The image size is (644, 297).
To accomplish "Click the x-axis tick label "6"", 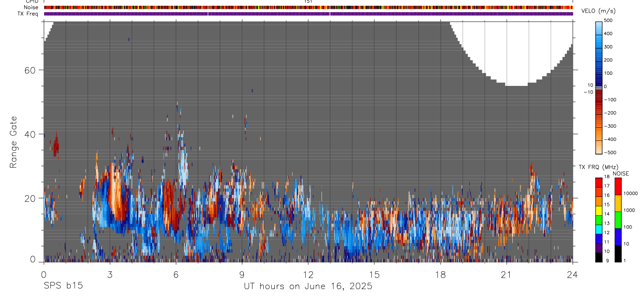I will pyautogui.click(x=176, y=274).
